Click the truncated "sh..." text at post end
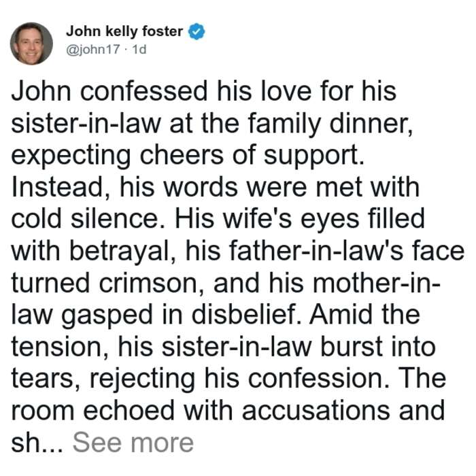This screenshot has width=476, height=476. pyautogui.click(x=37, y=443)
